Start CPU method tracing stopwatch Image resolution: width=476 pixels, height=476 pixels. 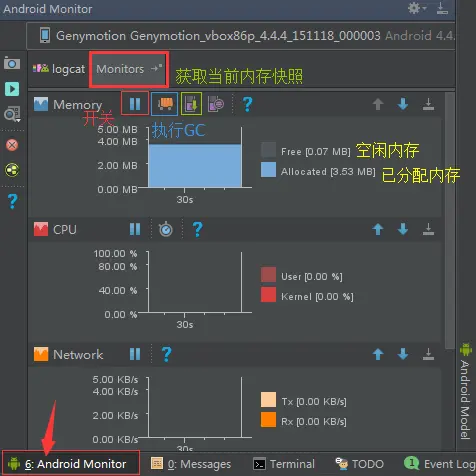point(166,229)
